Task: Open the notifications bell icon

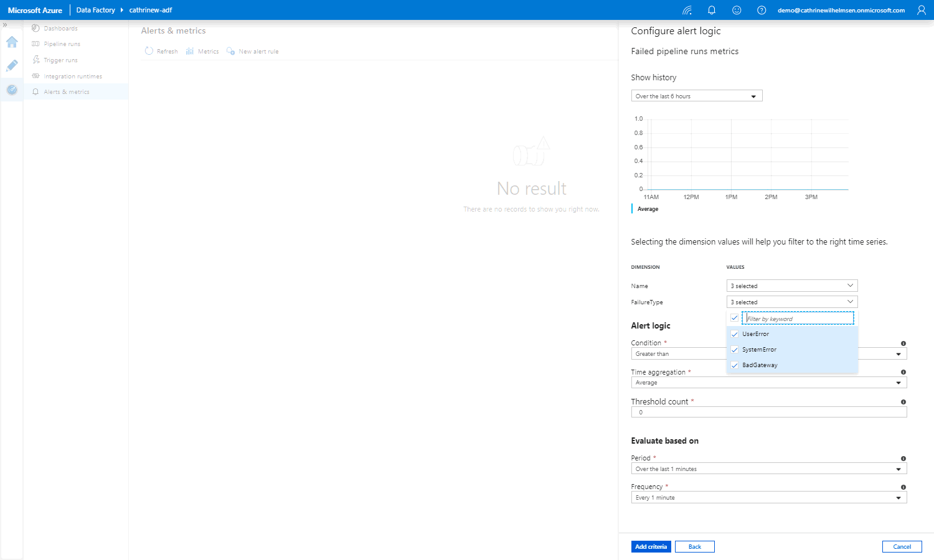Action: (712, 10)
